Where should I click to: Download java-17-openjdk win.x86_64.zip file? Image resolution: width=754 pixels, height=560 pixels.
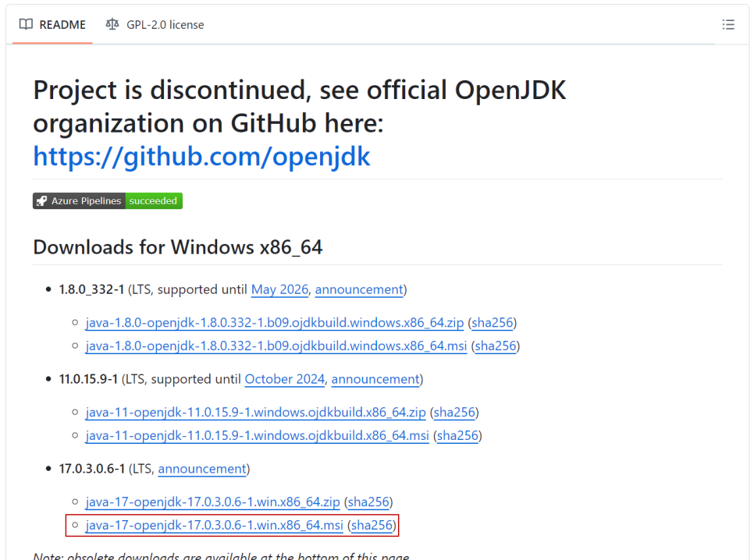pyautogui.click(x=212, y=502)
